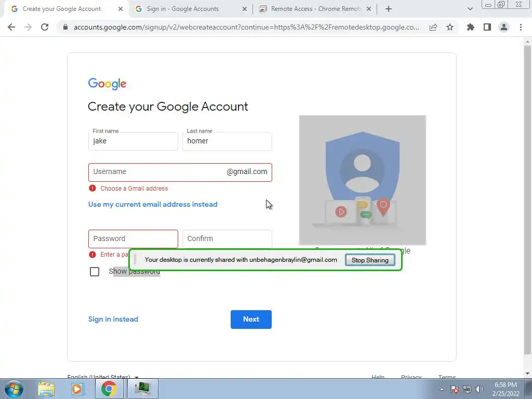Click the taskbar clock showing 6:58 PM
The width and height of the screenshot is (532, 399).
click(x=506, y=389)
